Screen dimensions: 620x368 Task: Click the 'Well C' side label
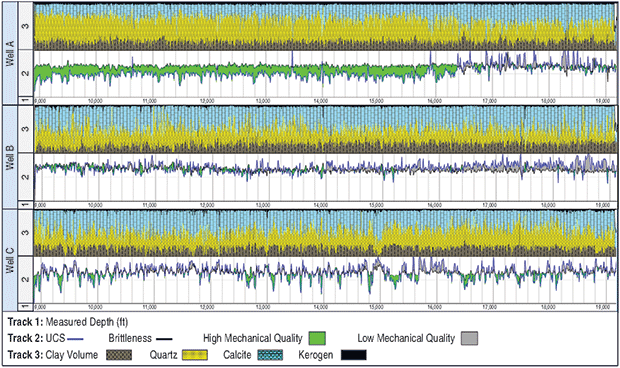coord(10,260)
